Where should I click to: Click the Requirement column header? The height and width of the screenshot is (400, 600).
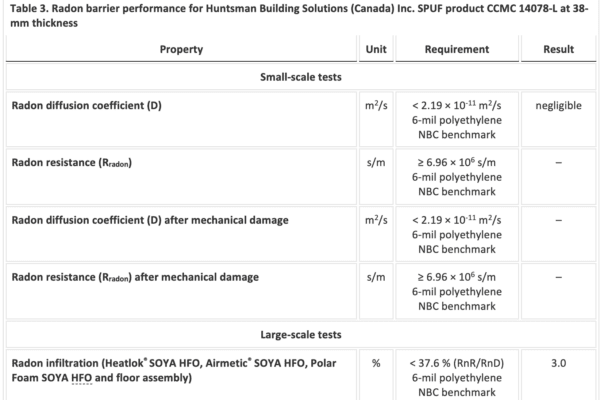(457, 49)
